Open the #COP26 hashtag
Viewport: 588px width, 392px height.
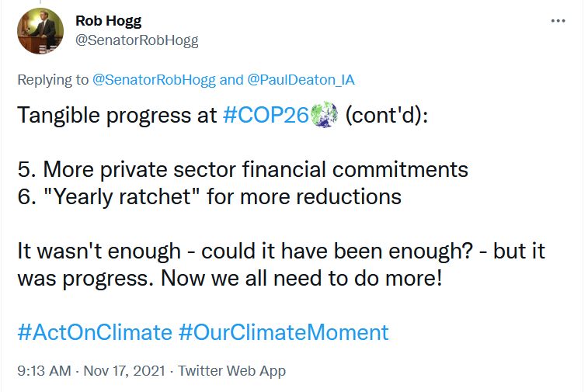tap(266, 116)
